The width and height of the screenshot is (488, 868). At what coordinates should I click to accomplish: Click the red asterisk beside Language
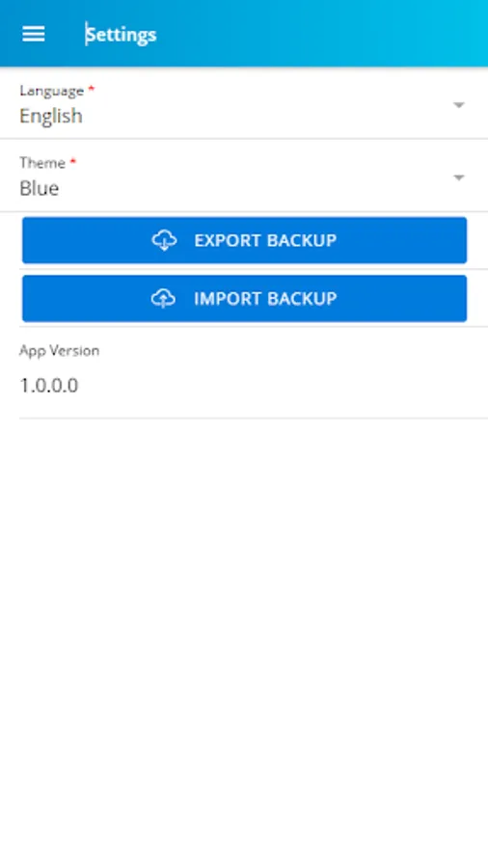pyautogui.click(x=92, y=88)
